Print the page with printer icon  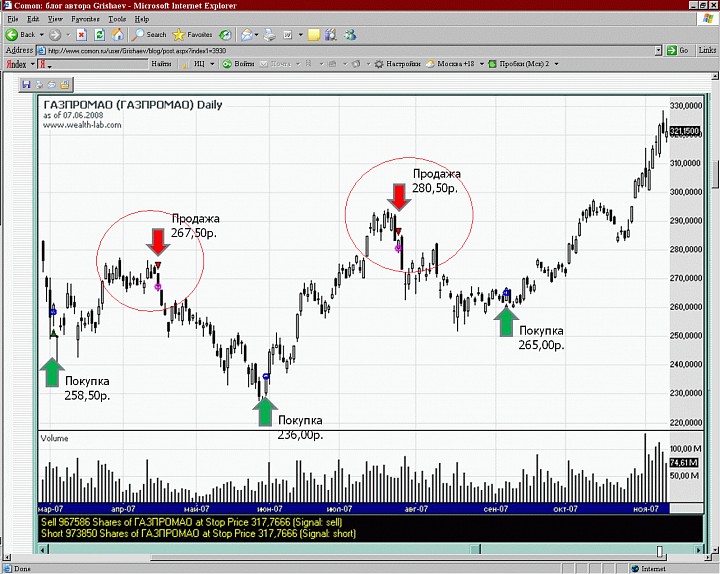point(270,35)
